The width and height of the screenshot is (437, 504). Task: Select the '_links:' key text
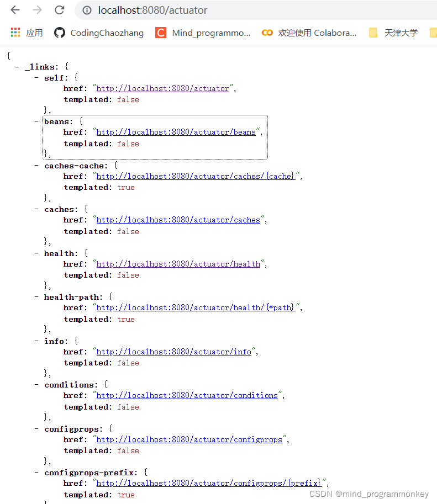pos(42,67)
